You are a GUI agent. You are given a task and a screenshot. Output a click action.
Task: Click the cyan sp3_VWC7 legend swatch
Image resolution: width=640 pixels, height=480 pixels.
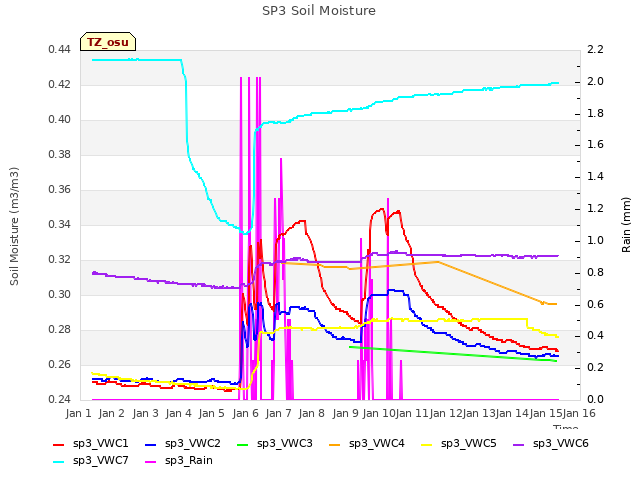pyautogui.click(x=59, y=462)
